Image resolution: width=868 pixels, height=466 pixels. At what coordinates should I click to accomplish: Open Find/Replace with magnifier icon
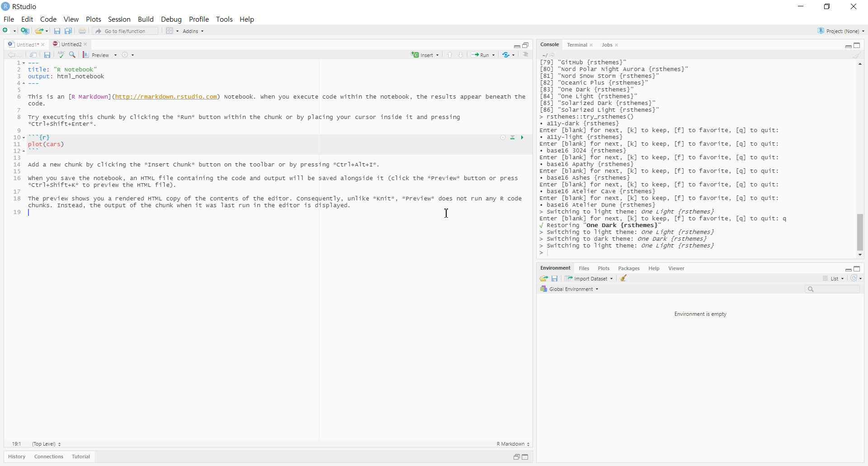72,55
